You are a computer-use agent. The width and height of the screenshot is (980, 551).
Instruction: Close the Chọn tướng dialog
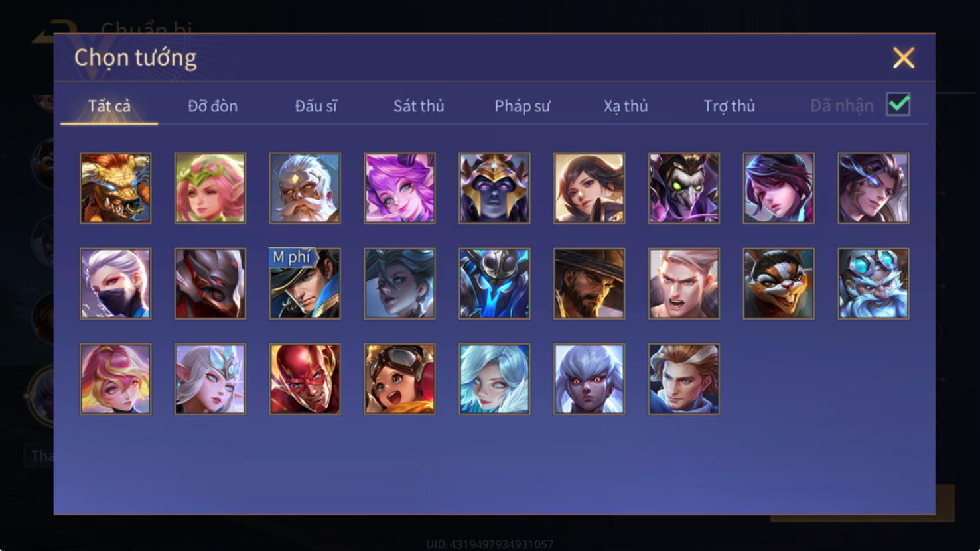click(904, 58)
